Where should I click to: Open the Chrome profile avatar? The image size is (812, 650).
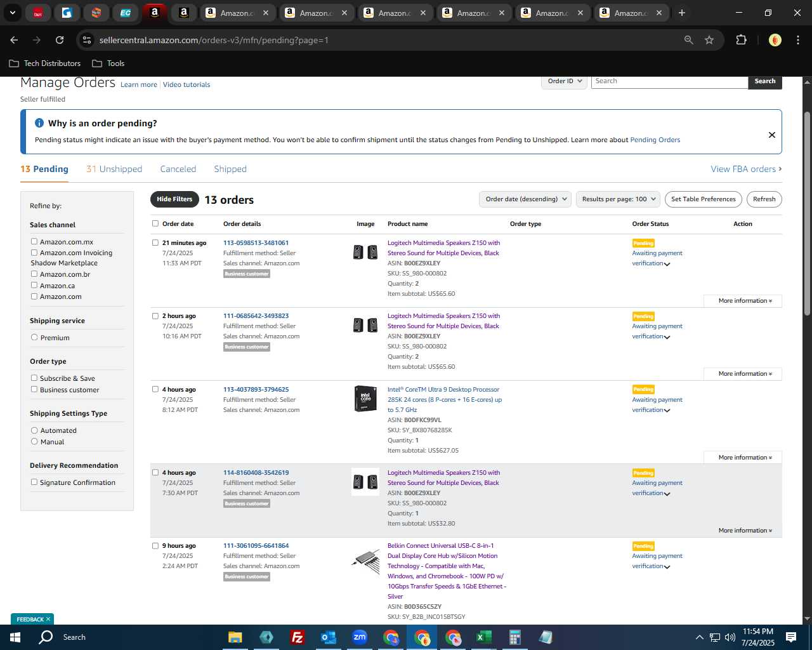(775, 40)
